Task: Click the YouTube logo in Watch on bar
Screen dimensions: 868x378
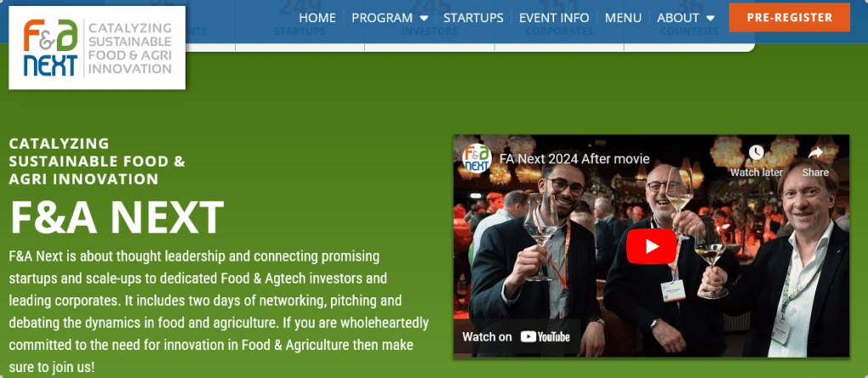Action: coord(546,336)
